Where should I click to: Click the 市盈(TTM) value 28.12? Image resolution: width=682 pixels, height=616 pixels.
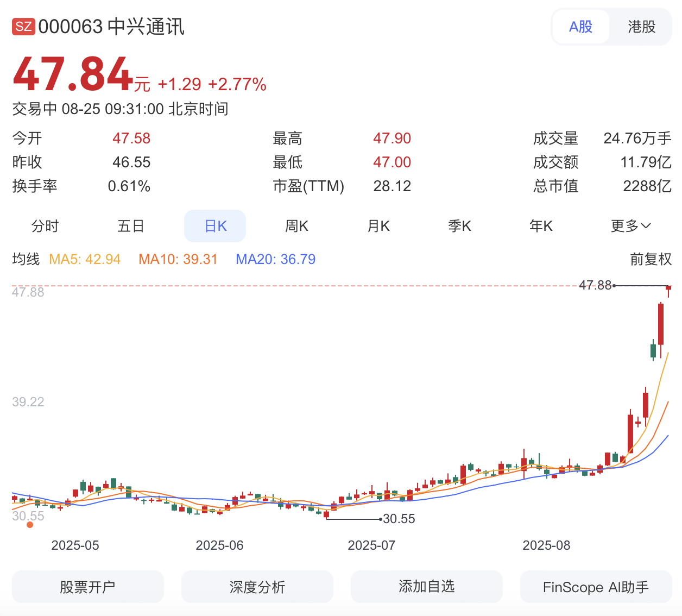(x=392, y=186)
